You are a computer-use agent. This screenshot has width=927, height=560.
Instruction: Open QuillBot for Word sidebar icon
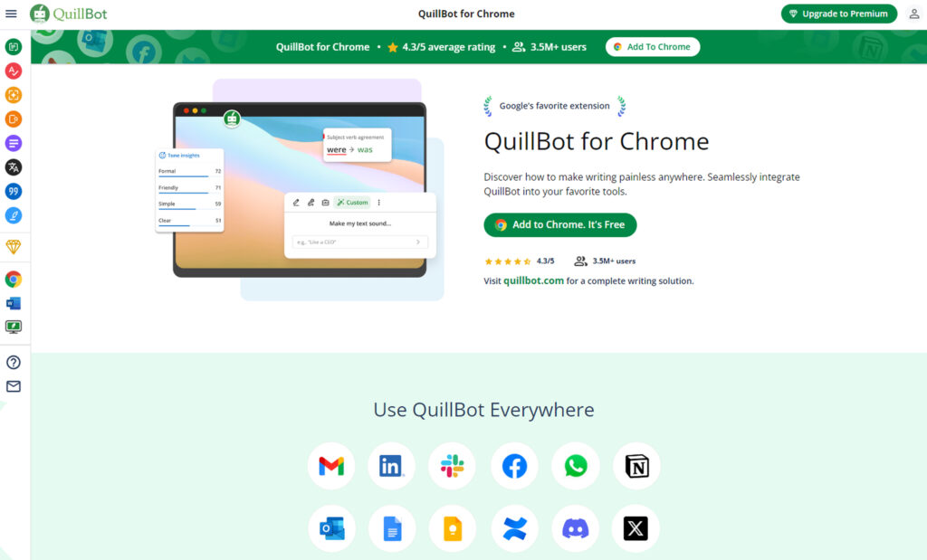[x=14, y=303]
